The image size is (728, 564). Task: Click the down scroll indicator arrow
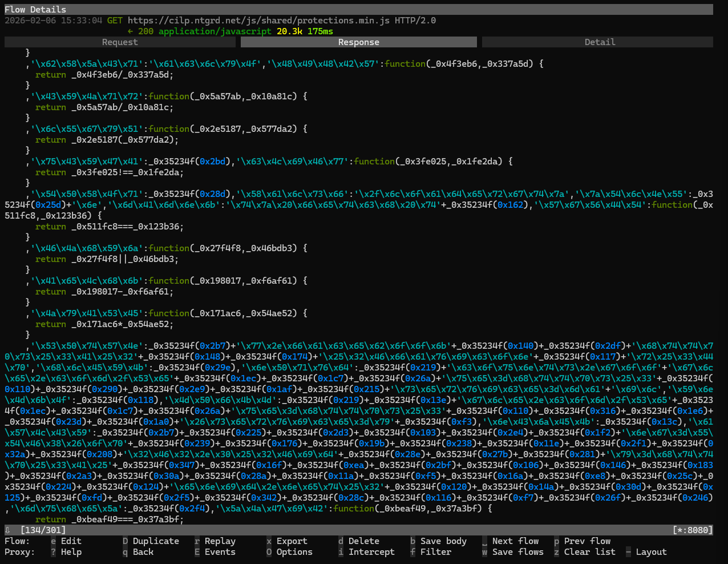click(8, 529)
